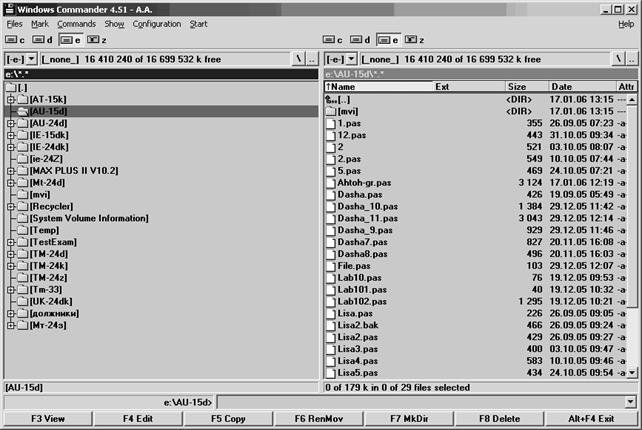Open command line history dropdown
The width and height of the screenshot is (642, 430).
click(x=631, y=402)
